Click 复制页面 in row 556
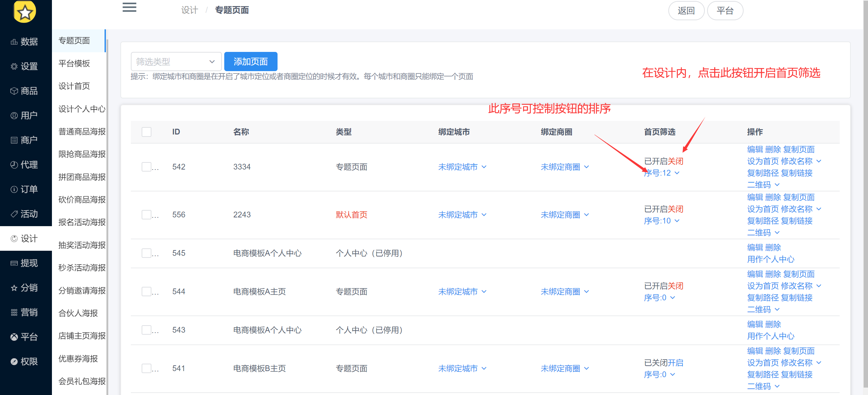 click(799, 197)
